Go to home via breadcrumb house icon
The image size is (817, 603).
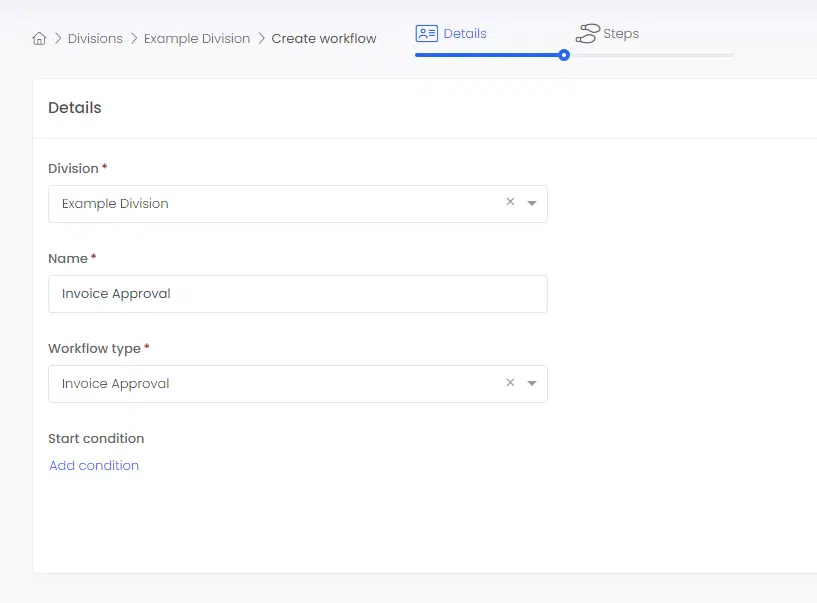click(x=39, y=39)
